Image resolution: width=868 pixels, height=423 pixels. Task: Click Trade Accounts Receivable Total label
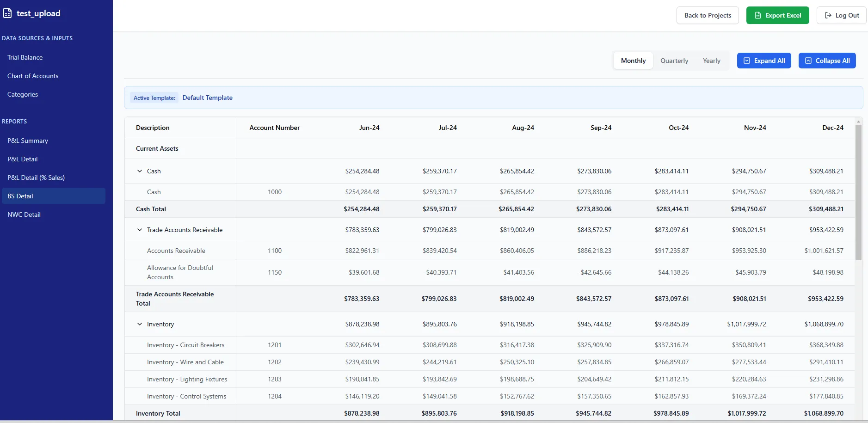point(175,299)
